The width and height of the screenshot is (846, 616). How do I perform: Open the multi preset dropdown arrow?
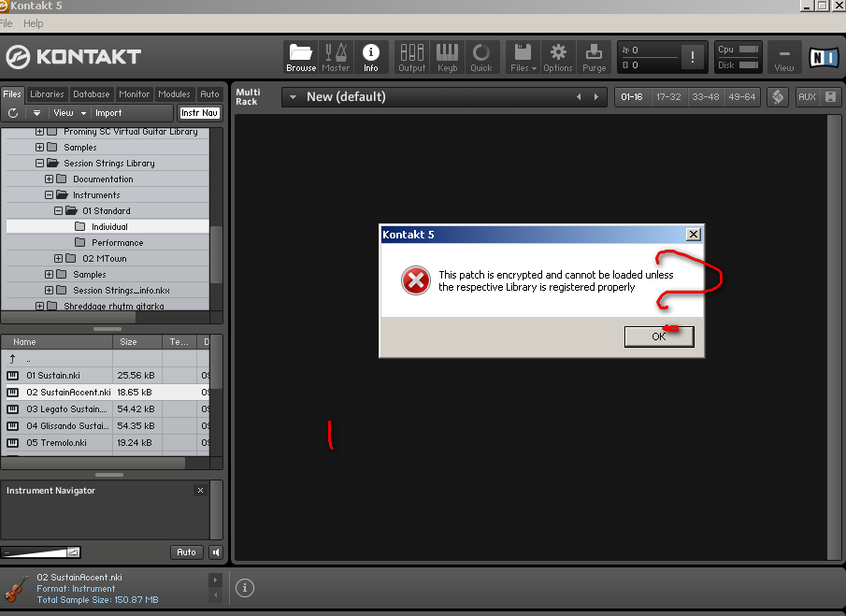293,97
